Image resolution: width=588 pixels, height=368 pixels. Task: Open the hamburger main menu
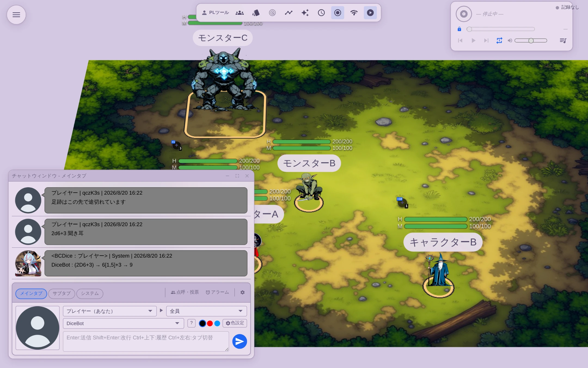(16, 15)
